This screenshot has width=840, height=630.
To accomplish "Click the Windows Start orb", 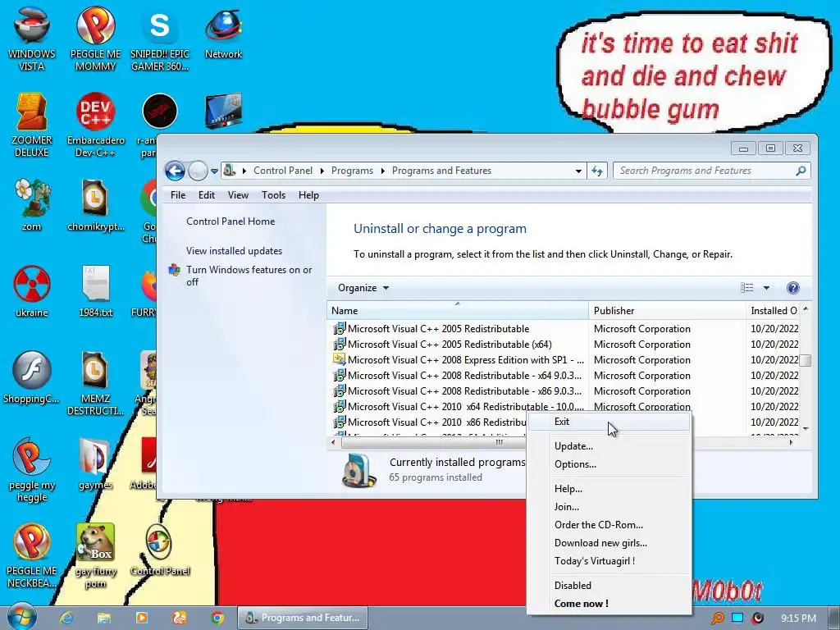I will point(21,617).
